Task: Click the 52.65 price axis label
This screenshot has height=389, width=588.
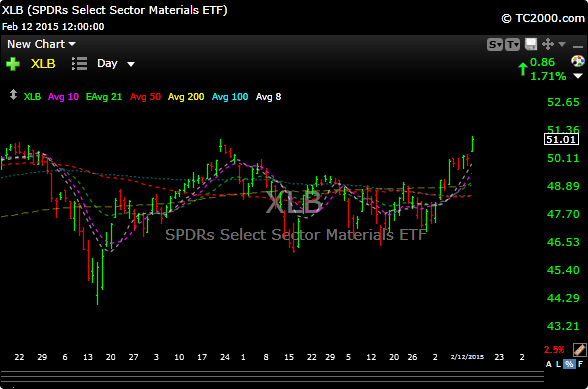Action: pyautogui.click(x=563, y=102)
